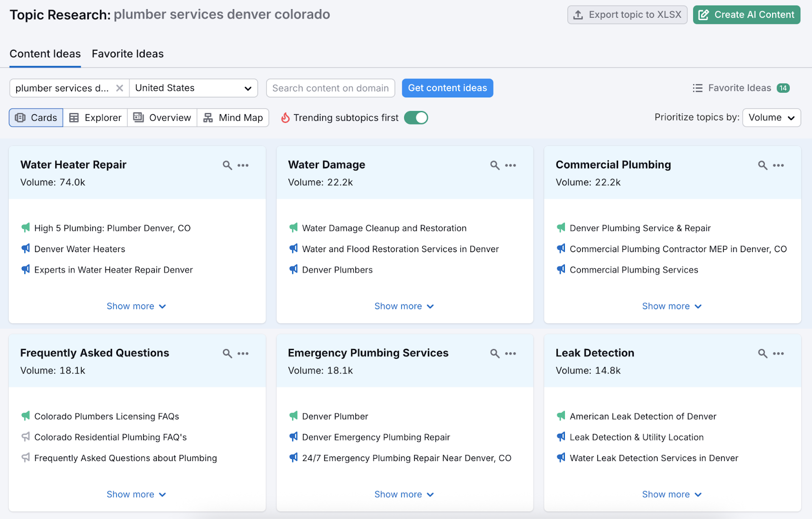
Task: Switch to the Explorer view
Action: pyautogui.click(x=95, y=117)
